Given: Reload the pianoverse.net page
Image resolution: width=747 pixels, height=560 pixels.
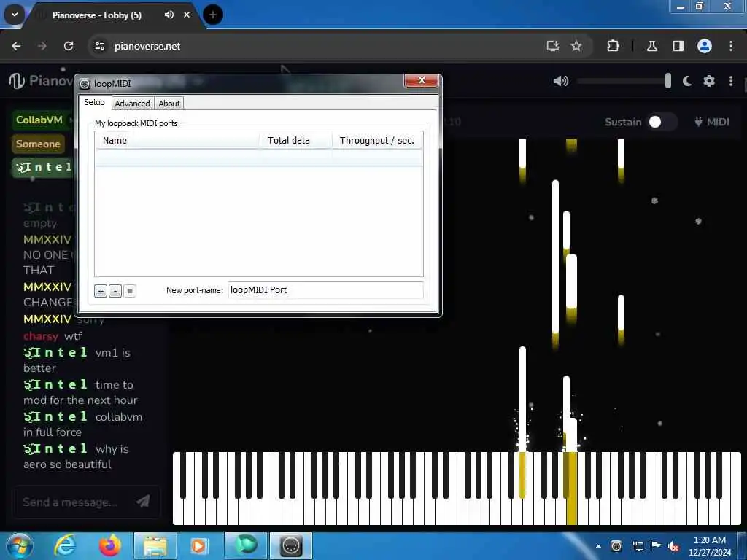Looking at the screenshot, I should point(69,46).
